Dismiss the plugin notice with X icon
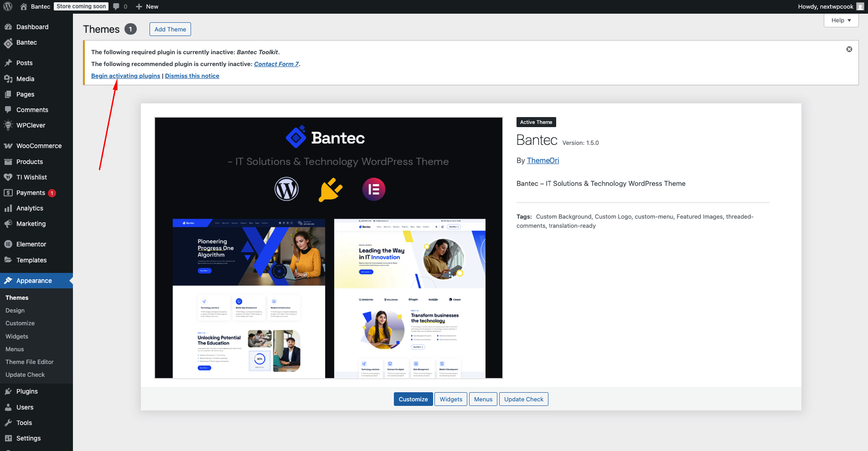868x451 pixels. pos(849,49)
